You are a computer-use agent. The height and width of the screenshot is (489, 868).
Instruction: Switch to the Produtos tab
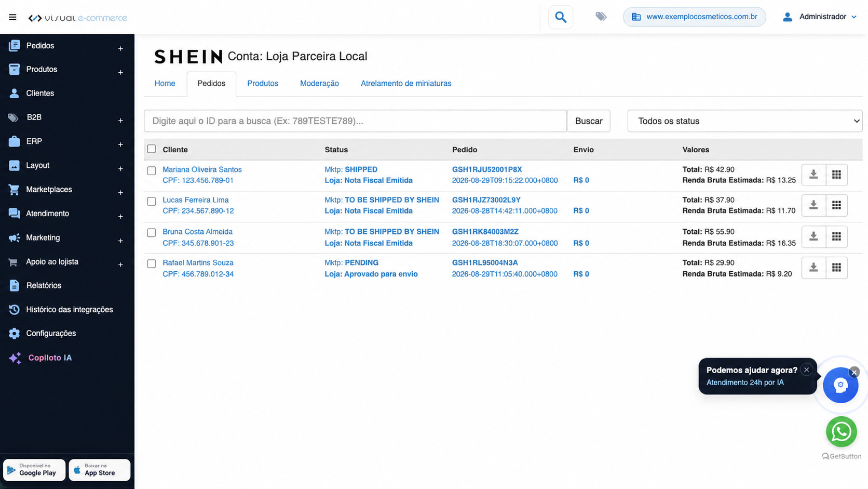coord(263,84)
